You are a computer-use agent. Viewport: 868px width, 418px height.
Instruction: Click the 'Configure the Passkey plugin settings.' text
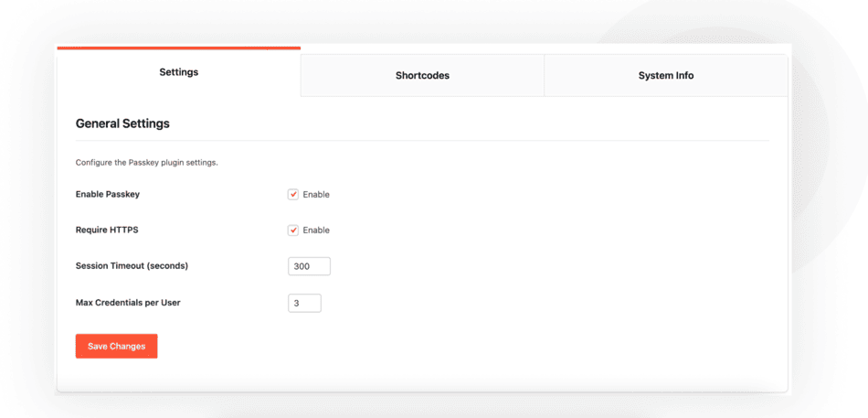click(x=147, y=164)
